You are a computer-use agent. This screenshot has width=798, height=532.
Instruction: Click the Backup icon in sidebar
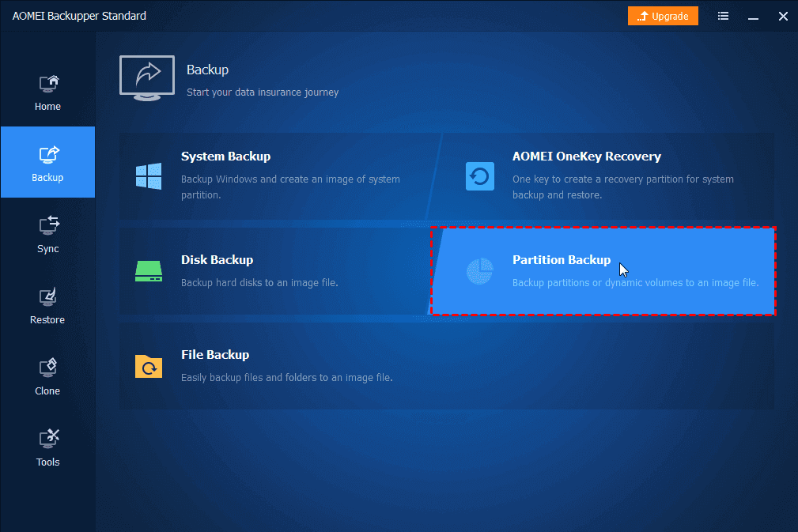coord(49,155)
